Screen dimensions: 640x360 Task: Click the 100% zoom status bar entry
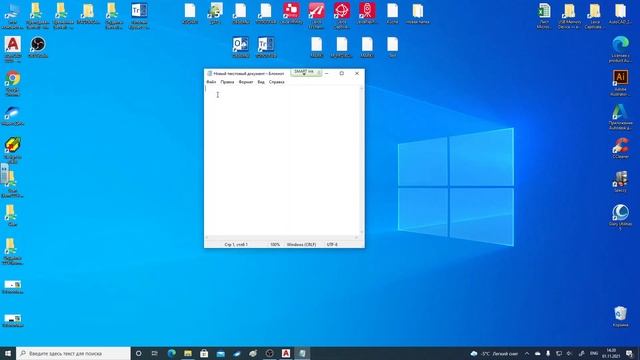(275, 244)
